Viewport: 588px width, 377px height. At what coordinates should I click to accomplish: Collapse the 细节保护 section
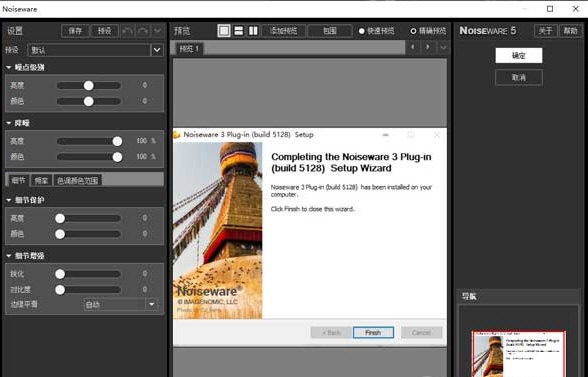tap(9, 200)
